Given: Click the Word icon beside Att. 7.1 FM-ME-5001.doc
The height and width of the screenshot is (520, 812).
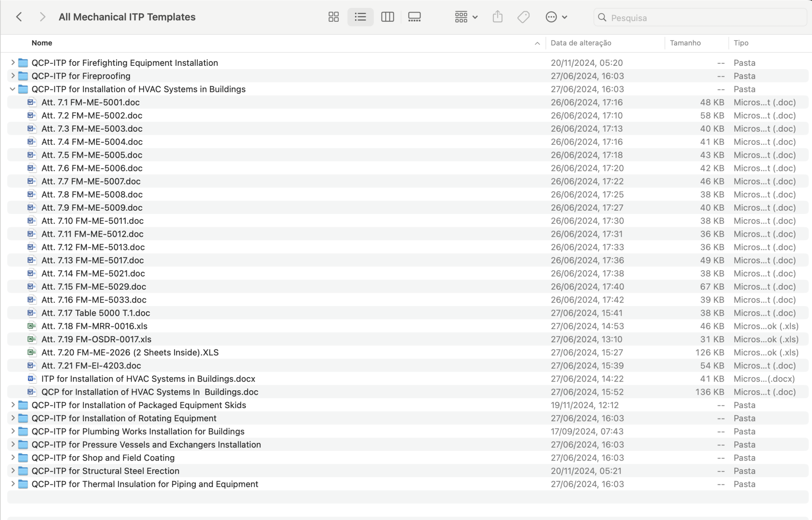Looking at the screenshot, I should [32, 102].
